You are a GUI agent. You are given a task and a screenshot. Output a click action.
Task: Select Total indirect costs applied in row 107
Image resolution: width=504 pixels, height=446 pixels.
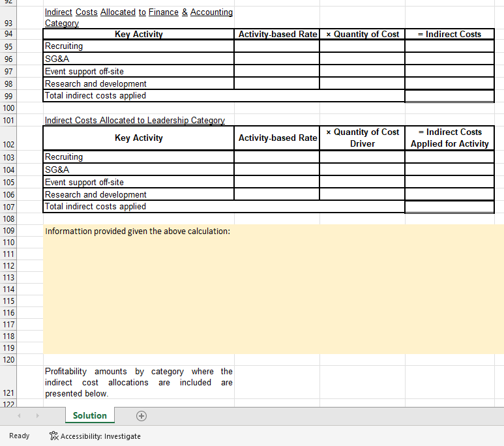(x=224, y=207)
